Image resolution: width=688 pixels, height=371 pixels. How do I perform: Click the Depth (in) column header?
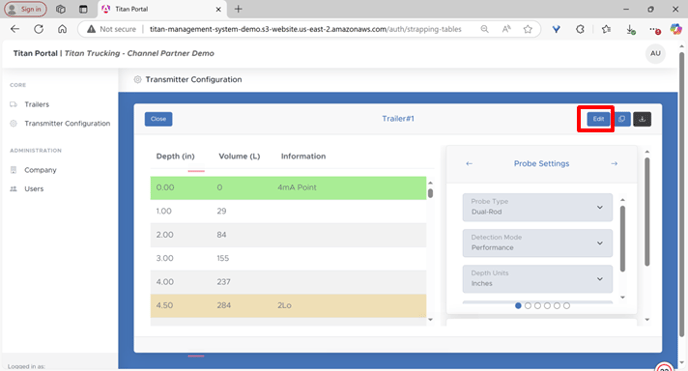tap(175, 157)
